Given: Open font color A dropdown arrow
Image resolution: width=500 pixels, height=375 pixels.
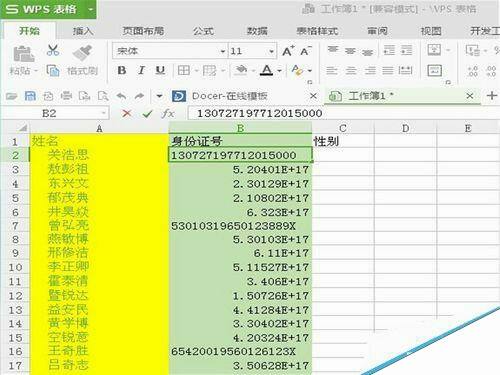Looking at the screenshot, I should point(279,71).
